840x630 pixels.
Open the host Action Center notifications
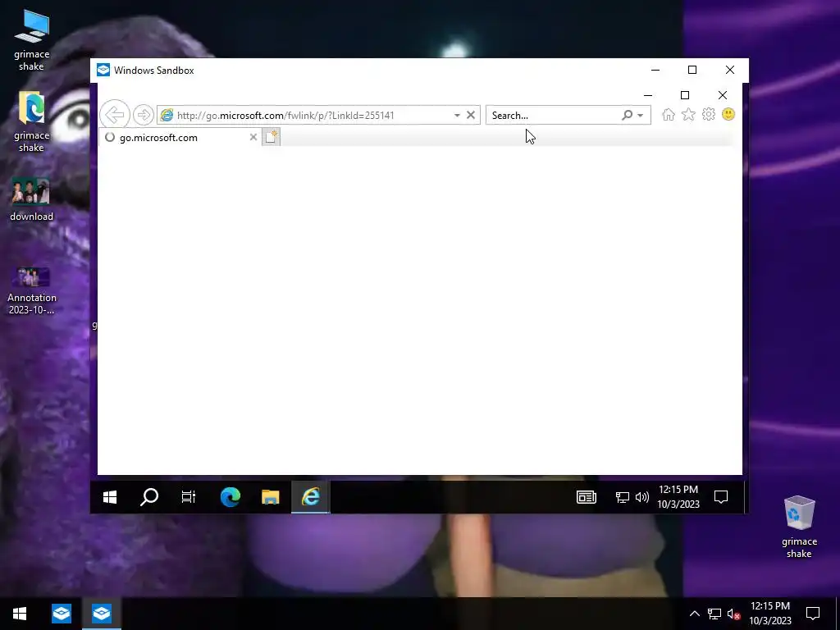[813, 614]
